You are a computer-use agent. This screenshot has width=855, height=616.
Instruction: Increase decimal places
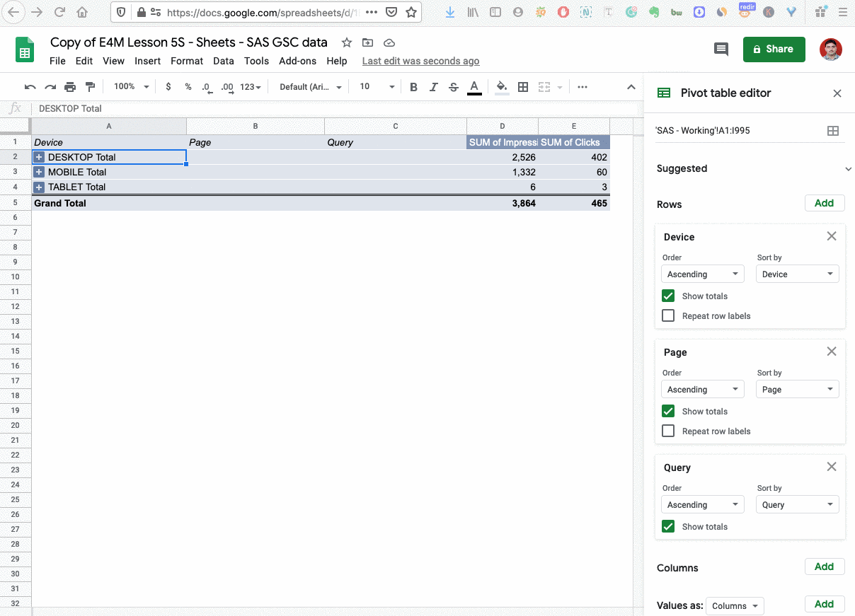coord(227,87)
